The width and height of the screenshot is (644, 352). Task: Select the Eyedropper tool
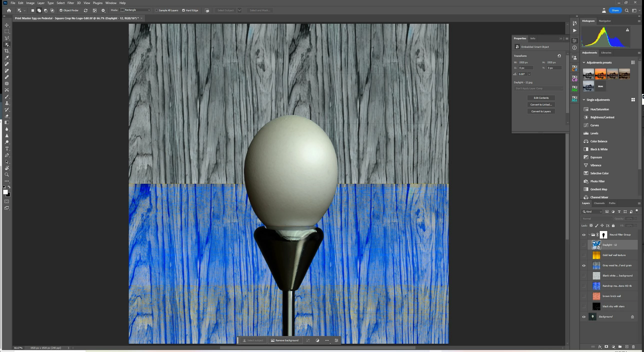(x=7, y=57)
